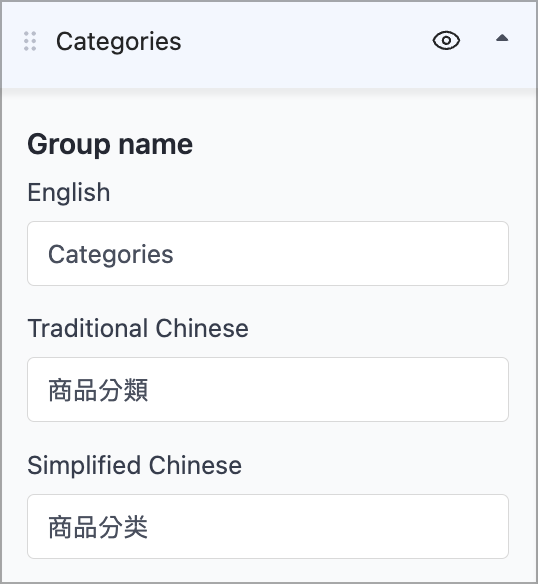
Task: Click the Categories header title
Action: pyautogui.click(x=118, y=42)
